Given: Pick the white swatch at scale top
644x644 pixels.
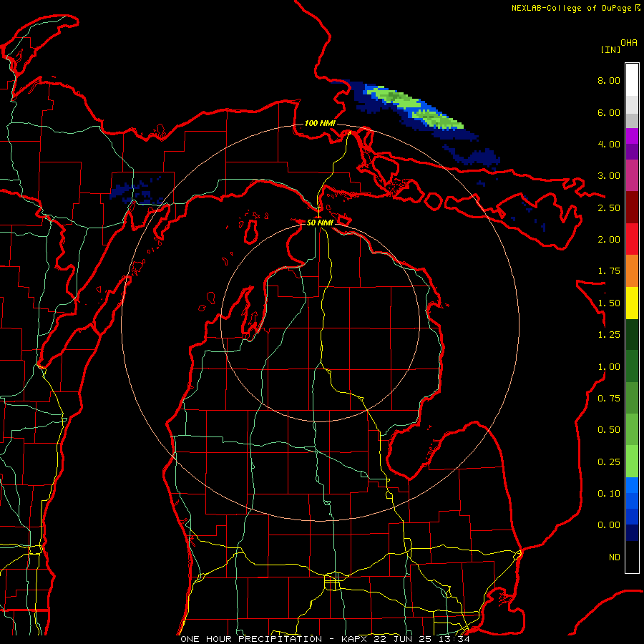Looking at the screenshot, I should tap(632, 80).
